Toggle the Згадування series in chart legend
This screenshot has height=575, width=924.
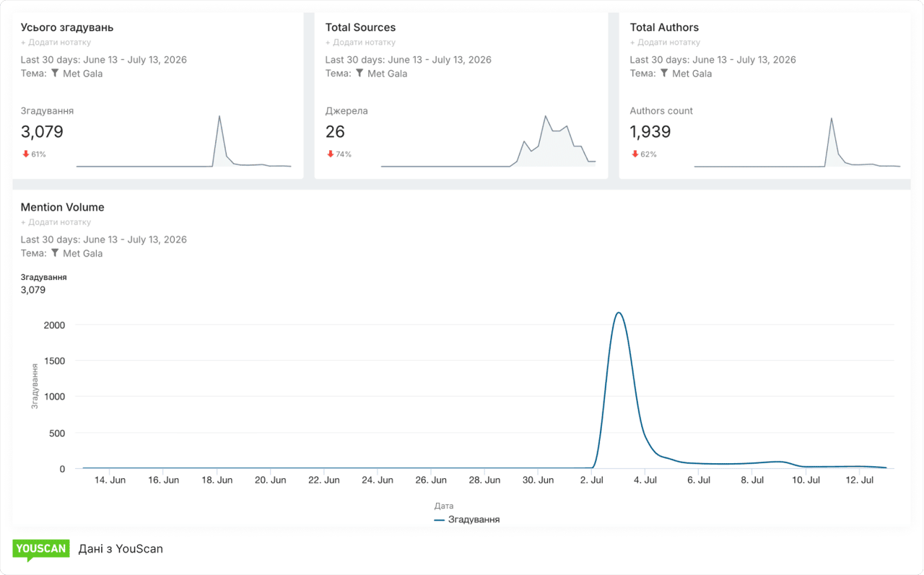[467, 519]
